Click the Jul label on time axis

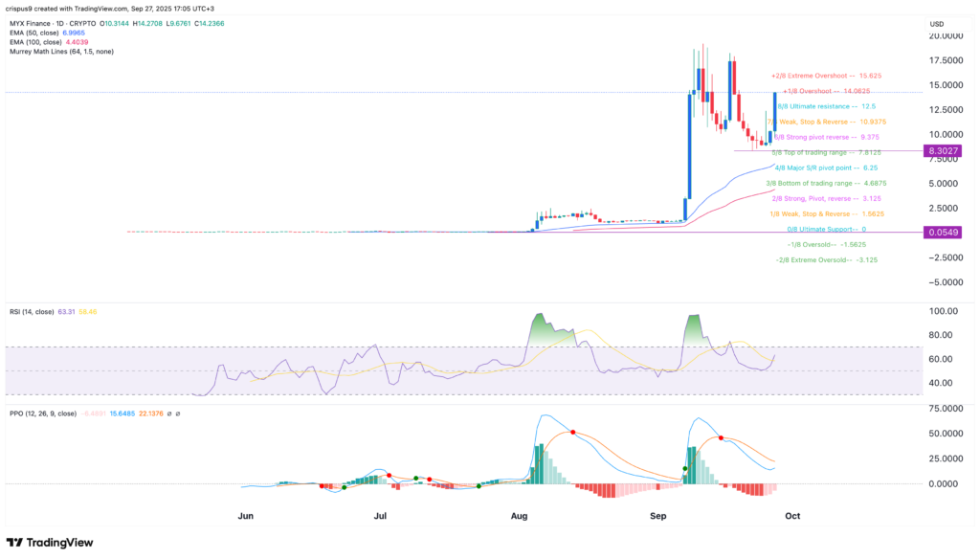[380, 516]
